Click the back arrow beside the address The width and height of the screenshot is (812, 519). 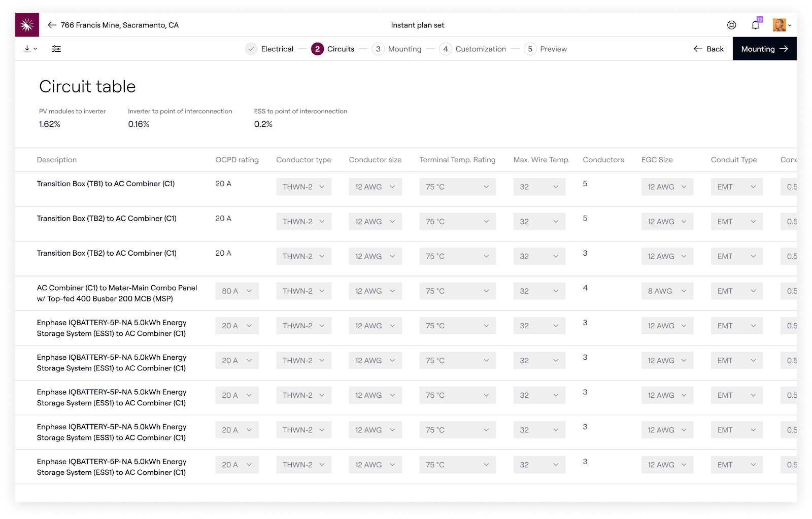pyautogui.click(x=52, y=25)
